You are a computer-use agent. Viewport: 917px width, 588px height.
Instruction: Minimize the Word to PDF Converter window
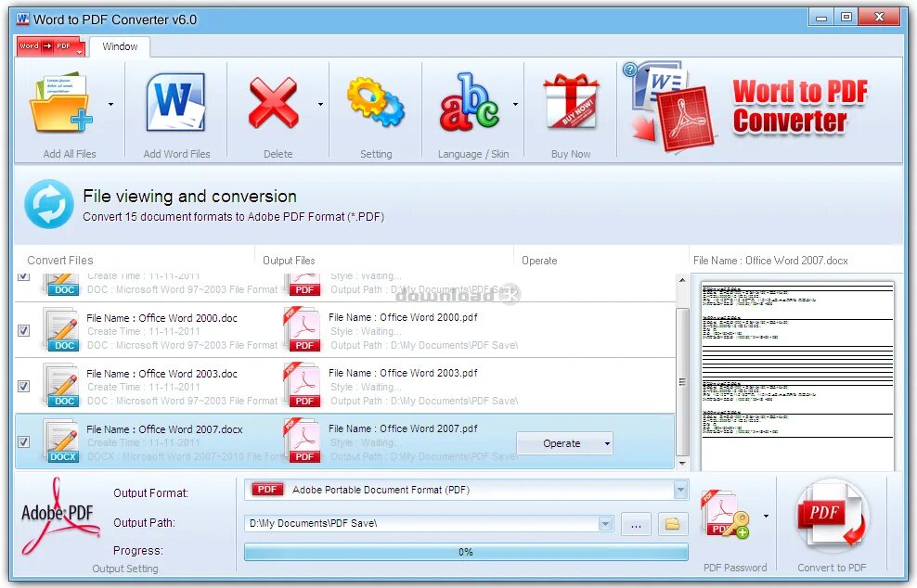[x=821, y=18]
